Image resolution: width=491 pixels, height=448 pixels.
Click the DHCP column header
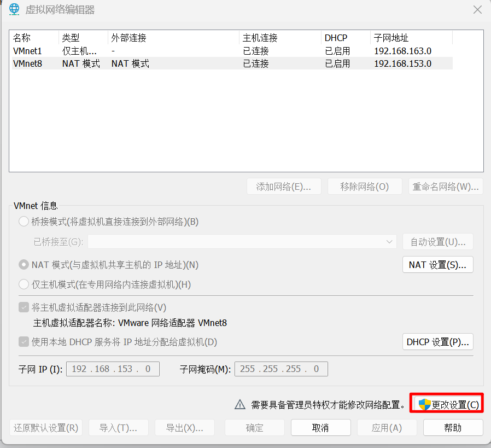(x=346, y=38)
